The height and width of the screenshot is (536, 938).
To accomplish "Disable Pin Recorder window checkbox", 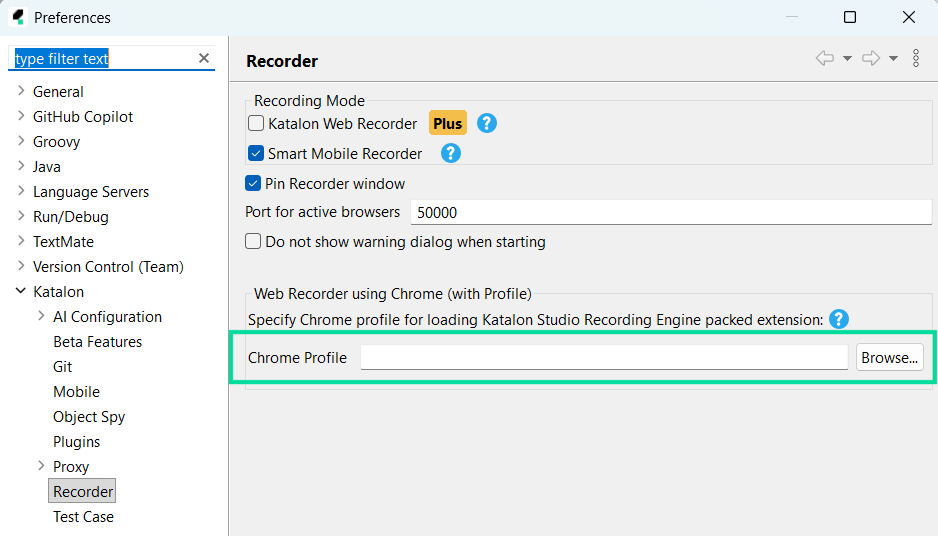I will [x=253, y=183].
